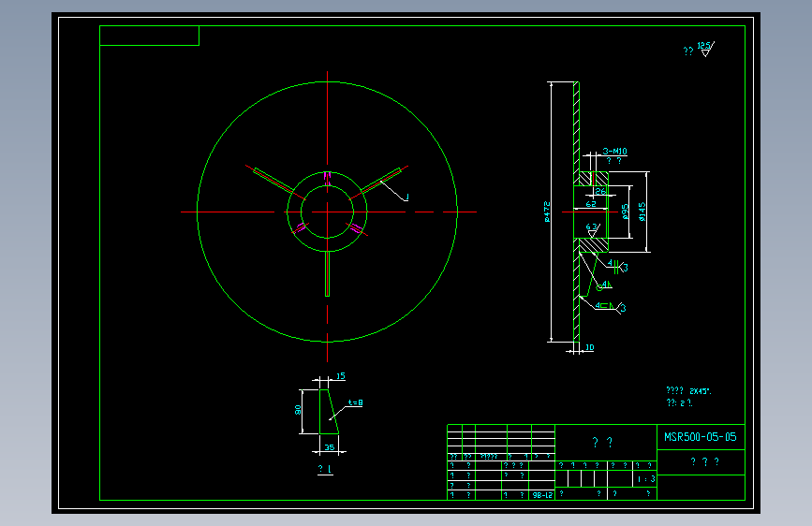Select the '15' top width dimension of rib detail
Viewport: 812px width, 526px height.
[340, 376]
